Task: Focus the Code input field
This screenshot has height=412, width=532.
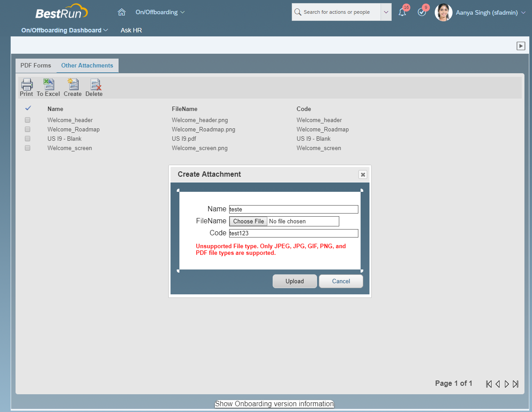Action: pyautogui.click(x=294, y=233)
